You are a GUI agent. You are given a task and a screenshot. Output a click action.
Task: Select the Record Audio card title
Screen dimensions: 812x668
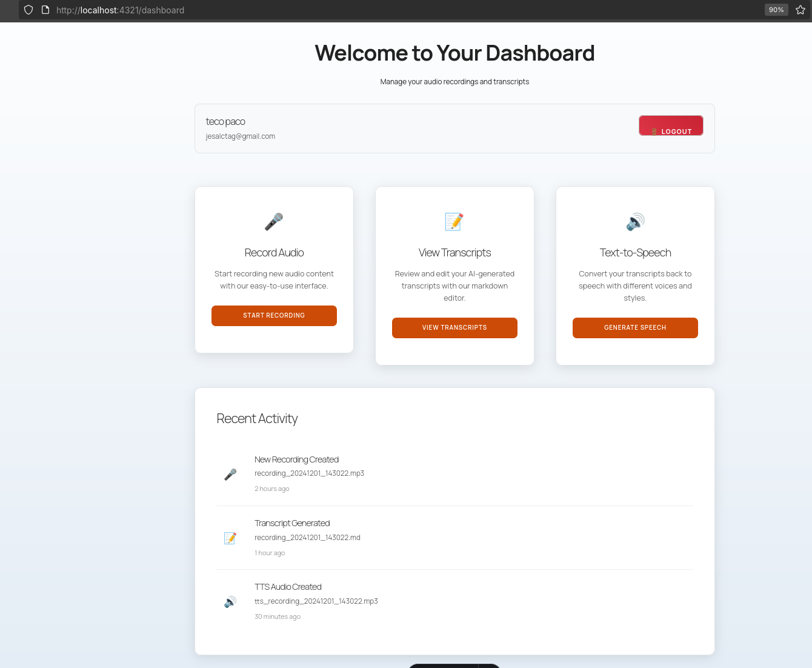pyautogui.click(x=274, y=253)
